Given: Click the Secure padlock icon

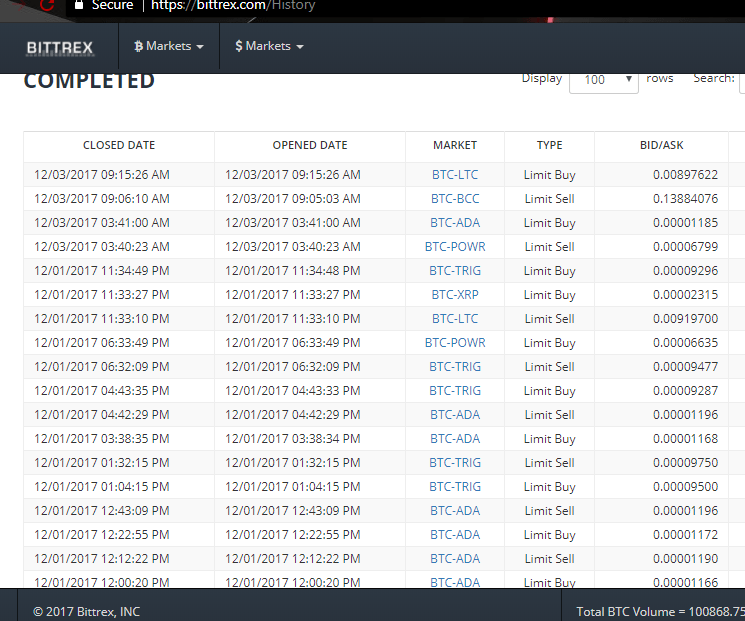Looking at the screenshot, I should point(79,5).
